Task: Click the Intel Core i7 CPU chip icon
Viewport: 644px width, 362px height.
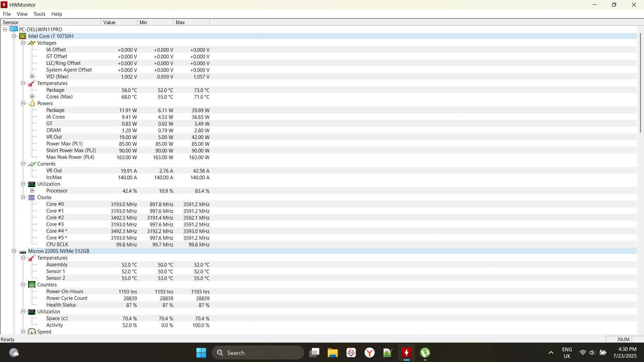Action: coord(23,36)
